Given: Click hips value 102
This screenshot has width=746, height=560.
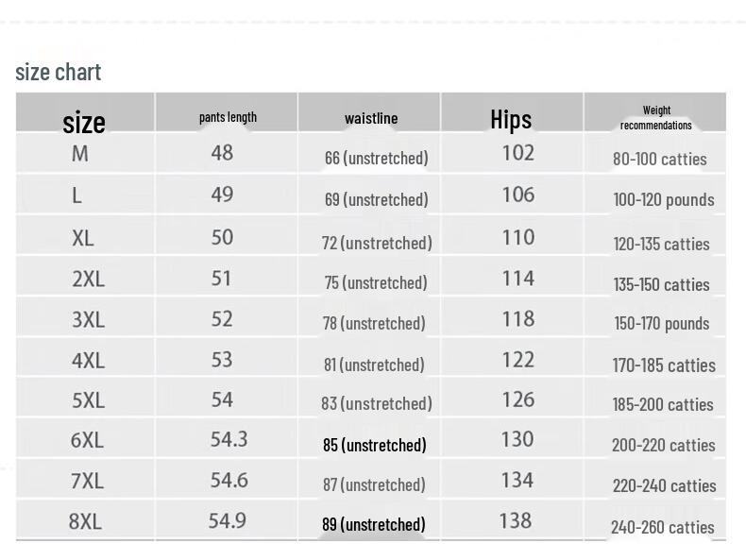Looking at the screenshot, I should (518, 153).
